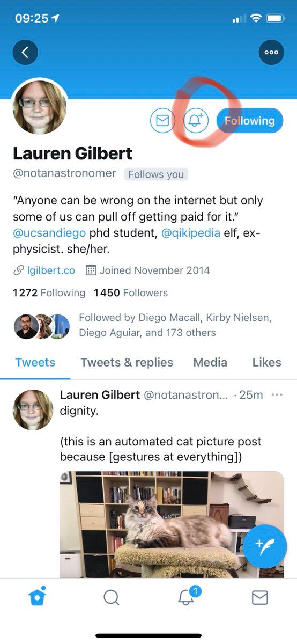Visit the @qikipedia mention

[191, 233]
